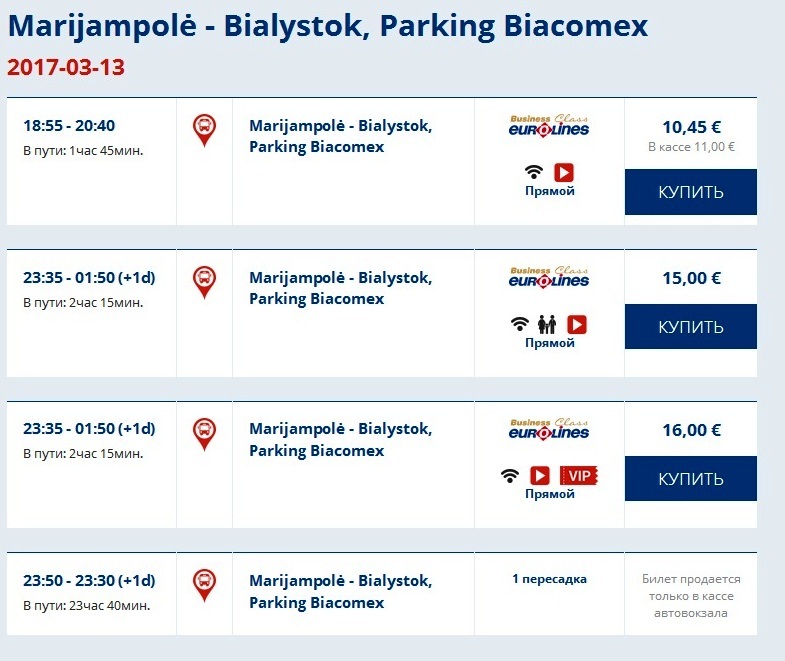Click the red VIP ticket icon
785x661 pixels.
coord(578,475)
